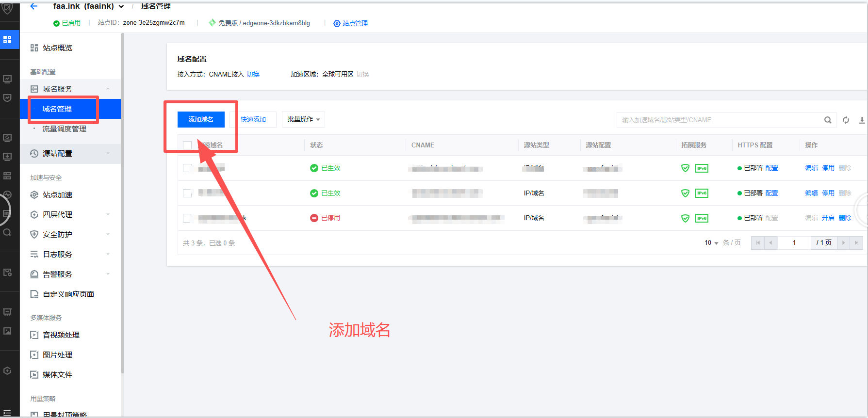Click the sidebar vertical scrollbar
This screenshot has width=868, height=418.
pos(122,204)
